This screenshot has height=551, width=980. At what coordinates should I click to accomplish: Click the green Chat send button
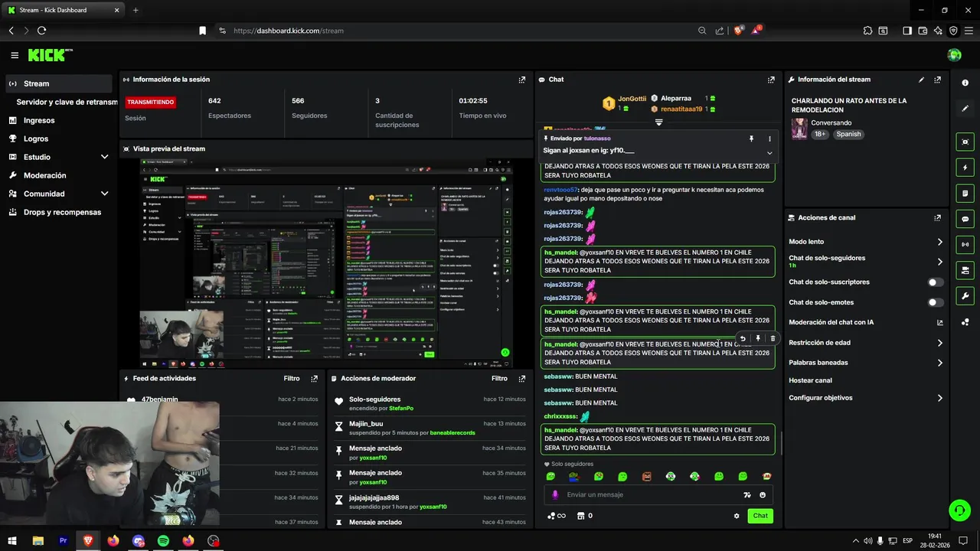tap(760, 516)
